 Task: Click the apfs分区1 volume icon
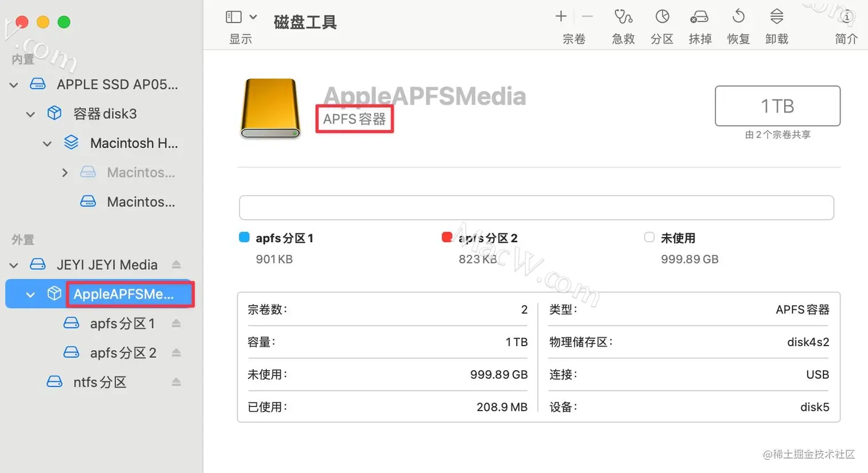[71, 323]
